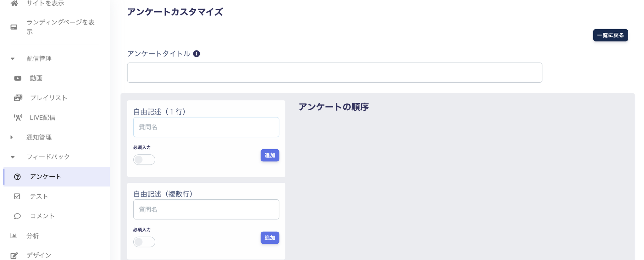Open the デザイン menu item
Image resolution: width=644 pixels, height=260 pixels.
coord(39,255)
